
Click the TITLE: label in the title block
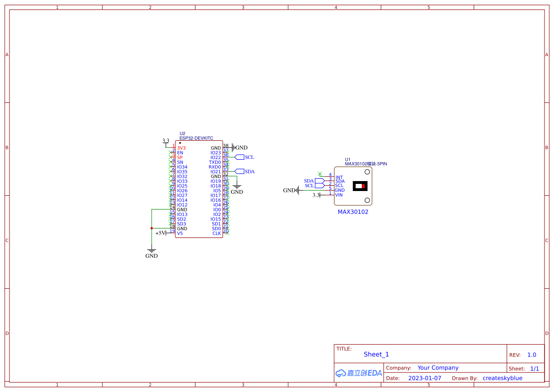click(344, 349)
